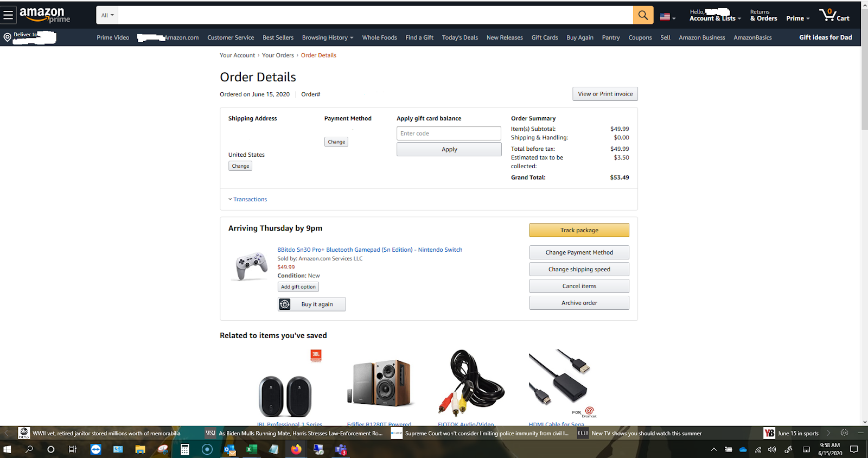The image size is (868, 458).
Task: Click the Amazon Prime logo
Action: click(45, 15)
